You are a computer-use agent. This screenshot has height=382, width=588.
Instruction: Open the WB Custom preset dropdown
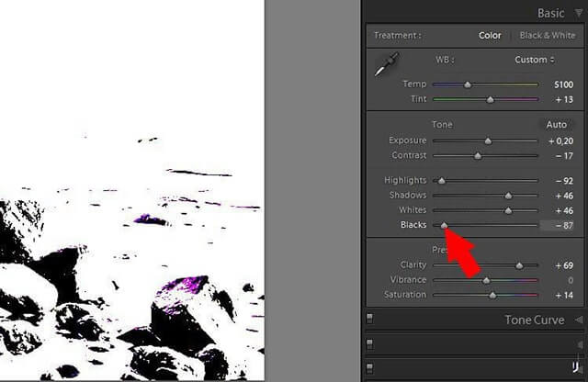pyautogui.click(x=534, y=60)
